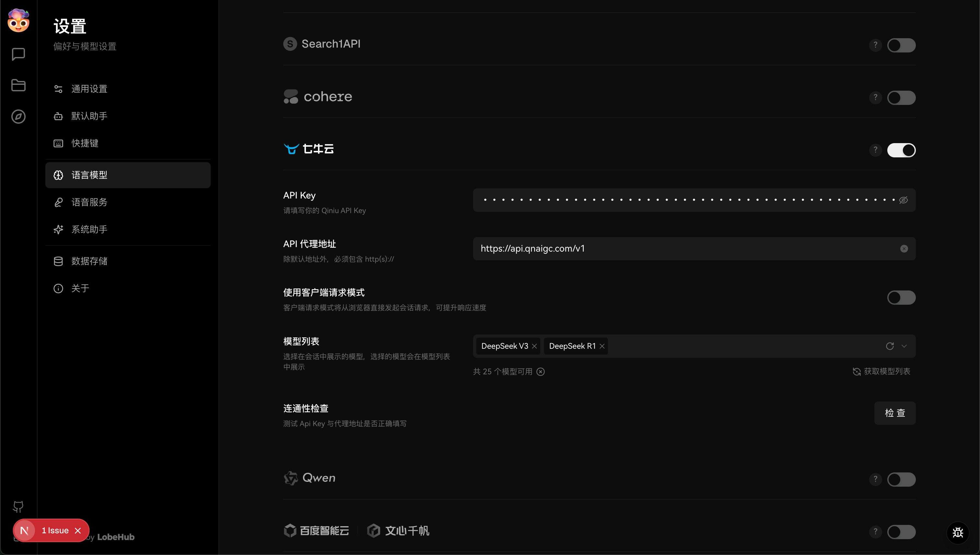The width and height of the screenshot is (980, 555).
Task: Click the 模型列表 label
Action: click(301, 341)
